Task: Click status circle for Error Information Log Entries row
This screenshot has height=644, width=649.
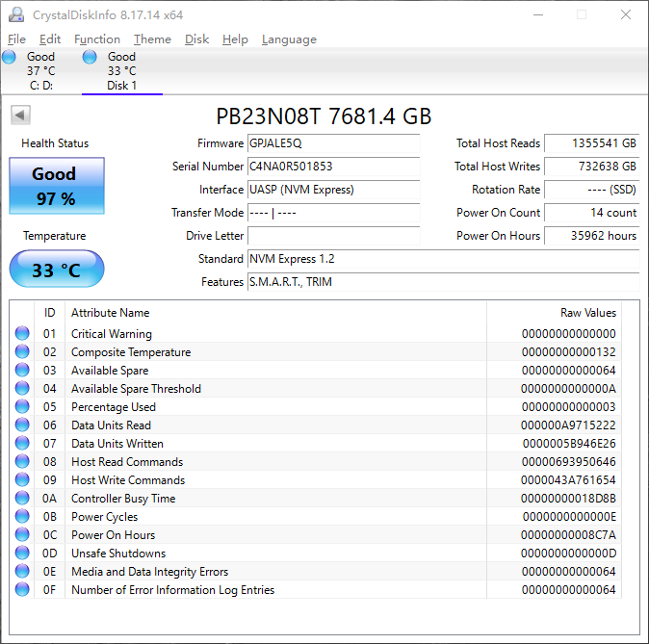Action: [22, 589]
